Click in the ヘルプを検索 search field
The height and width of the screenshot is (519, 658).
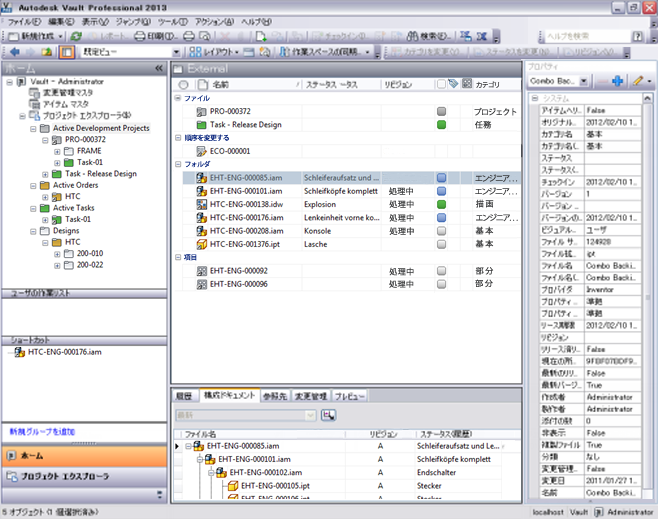[588, 37]
